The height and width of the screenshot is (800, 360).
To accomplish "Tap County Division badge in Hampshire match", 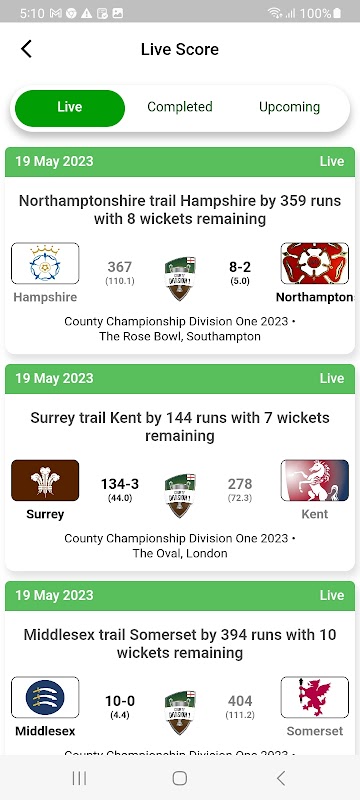I will coord(180,279).
